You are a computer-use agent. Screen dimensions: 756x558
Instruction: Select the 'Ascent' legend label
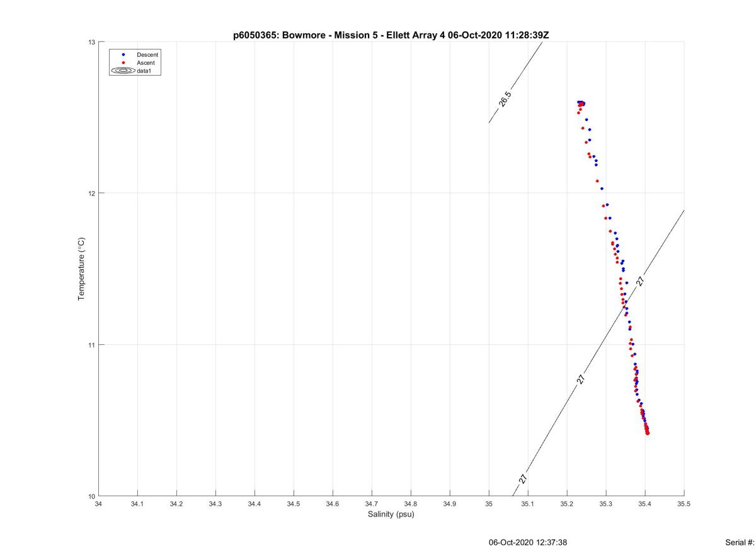[x=146, y=63]
